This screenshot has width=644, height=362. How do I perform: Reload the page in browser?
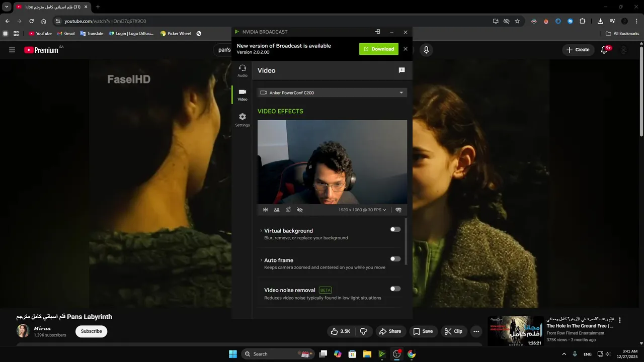31,21
